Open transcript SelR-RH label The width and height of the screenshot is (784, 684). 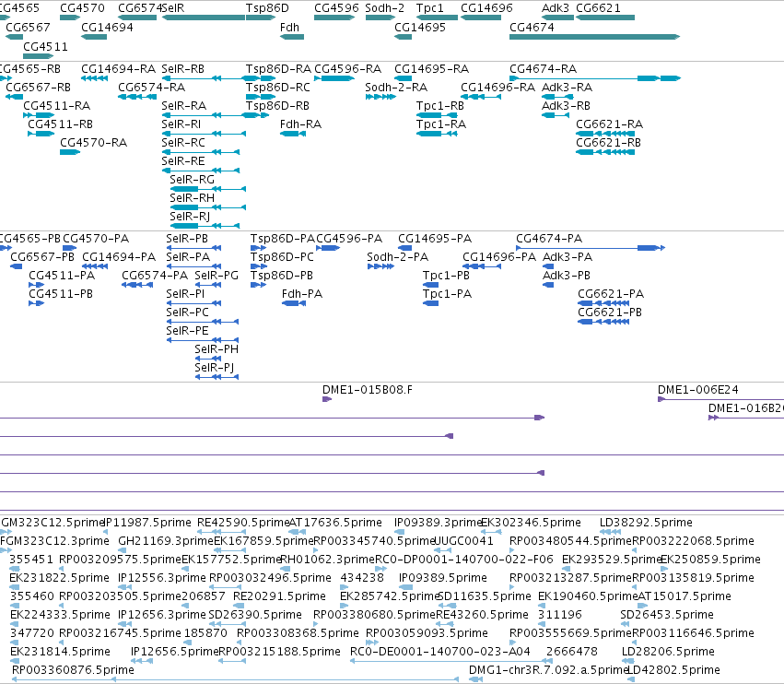pyautogui.click(x=192, y=198)
